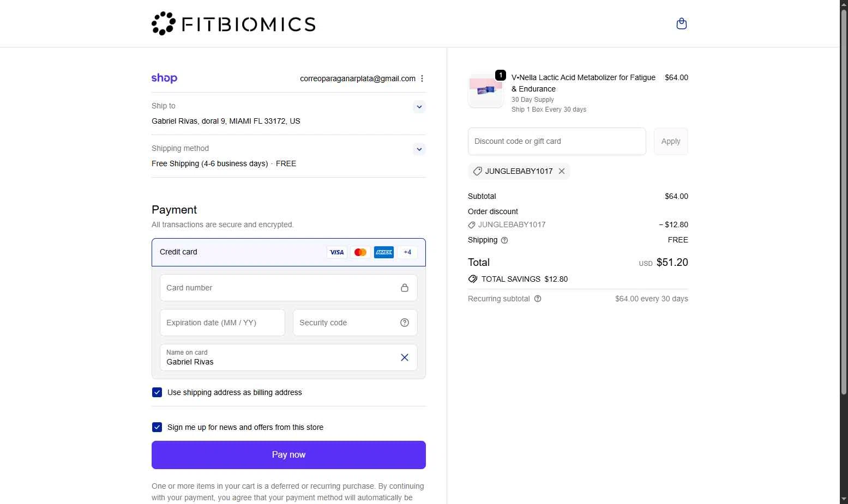This screenshot has height=504, width=848.
Task: Expand the Shipping method section
Action: (419, 149)
